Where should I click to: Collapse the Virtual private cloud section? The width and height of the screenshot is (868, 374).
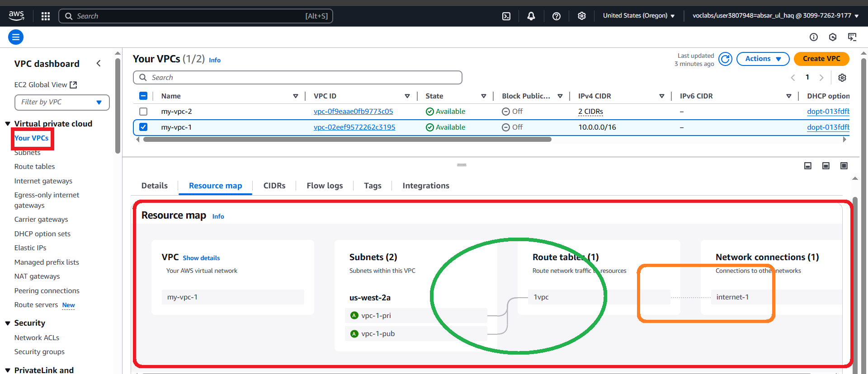point(8,124)
